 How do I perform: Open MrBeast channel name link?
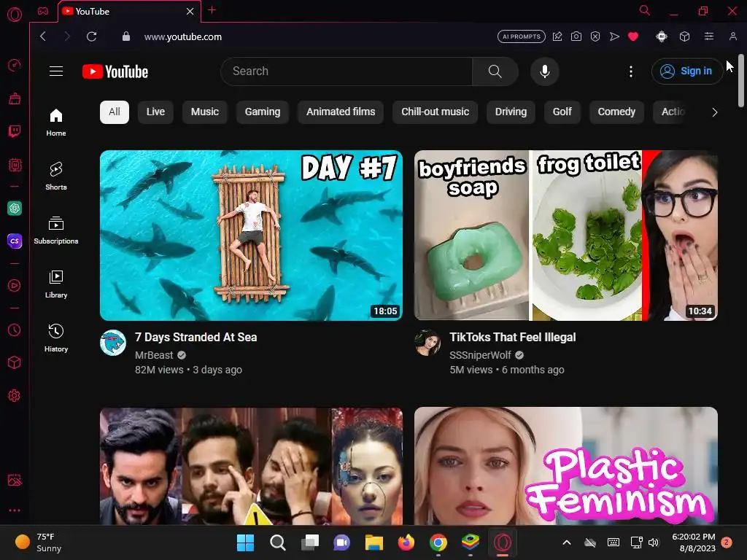[x=154, y=355]
